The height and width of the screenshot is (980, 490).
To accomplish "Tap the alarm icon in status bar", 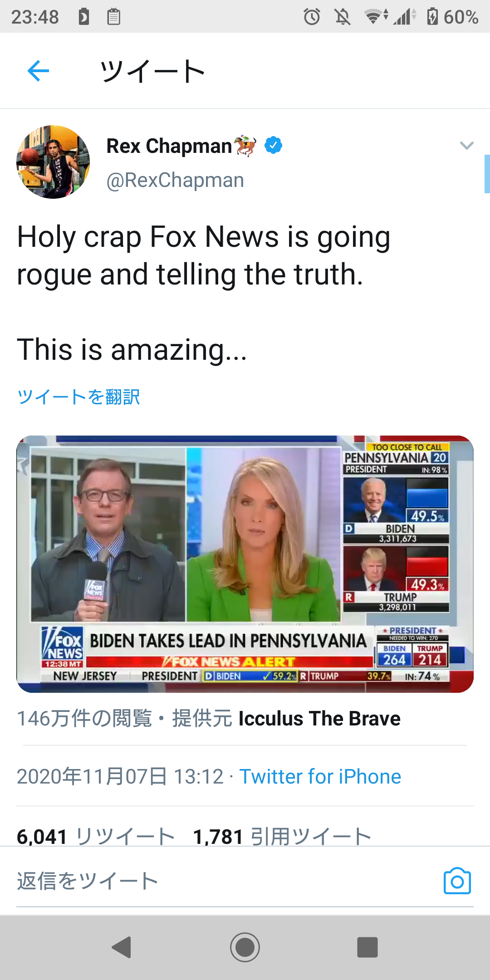I will (x=312, y=17).
